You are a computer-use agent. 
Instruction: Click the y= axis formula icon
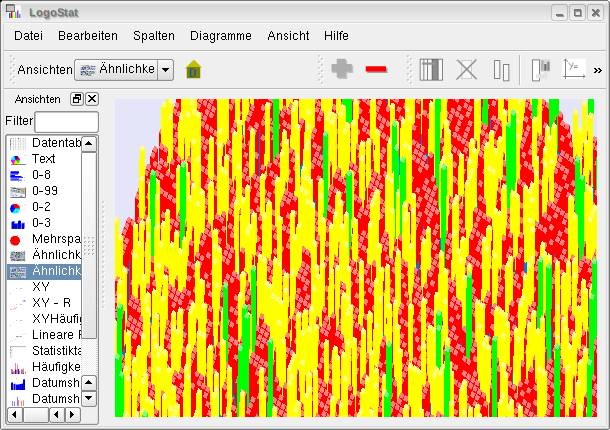pyautogui.click(x=574, y=69)
